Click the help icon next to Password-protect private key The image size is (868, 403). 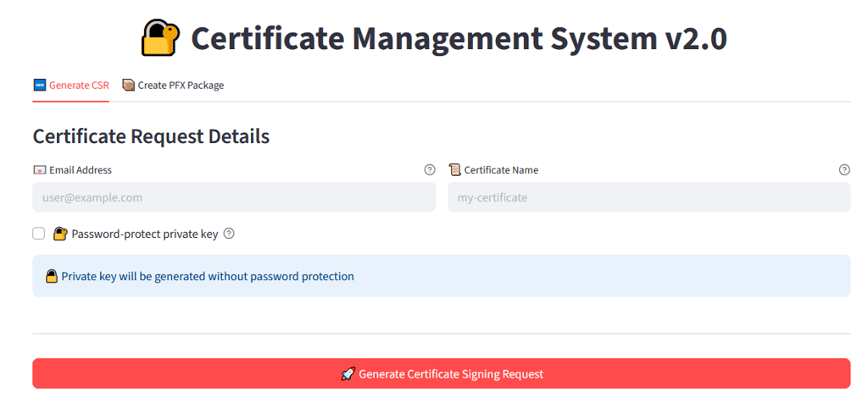tap(229, 234)
